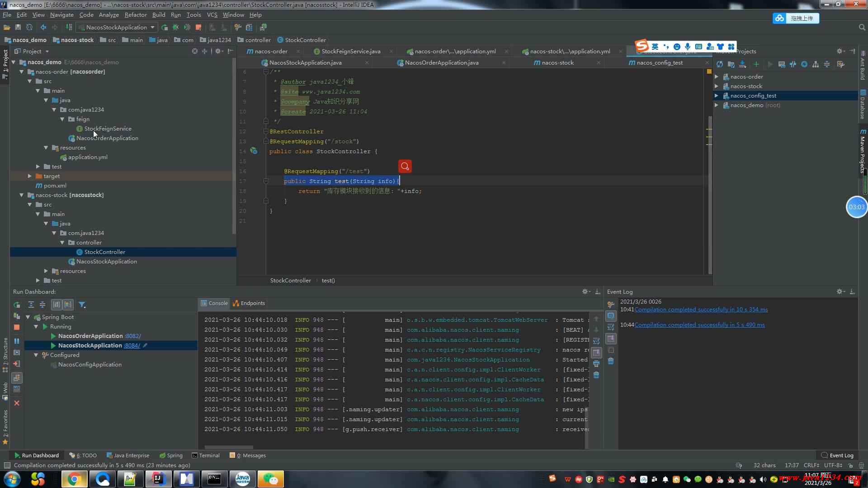
Task: Open Run Dashboard filter funnel
Action: [x=82, y=305]
